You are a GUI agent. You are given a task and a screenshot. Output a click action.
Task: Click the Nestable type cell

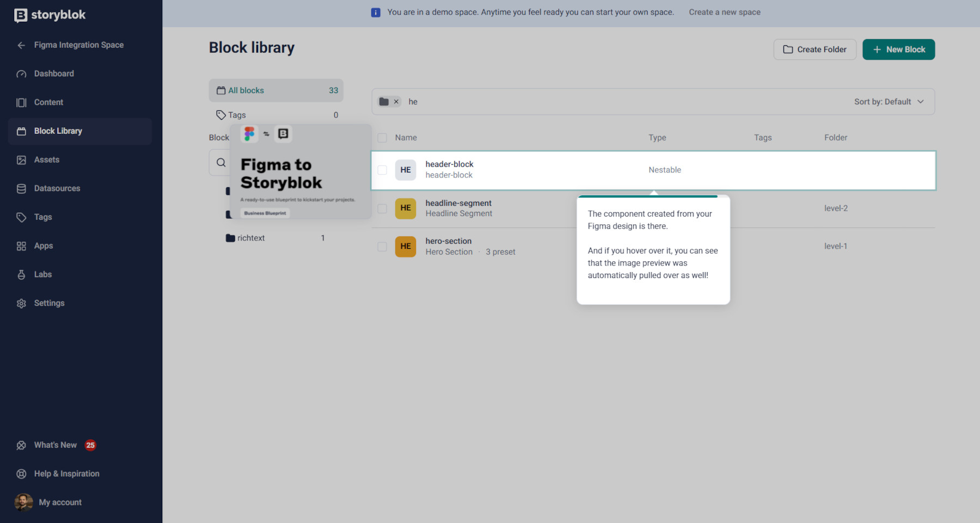[x=665, y=170]
